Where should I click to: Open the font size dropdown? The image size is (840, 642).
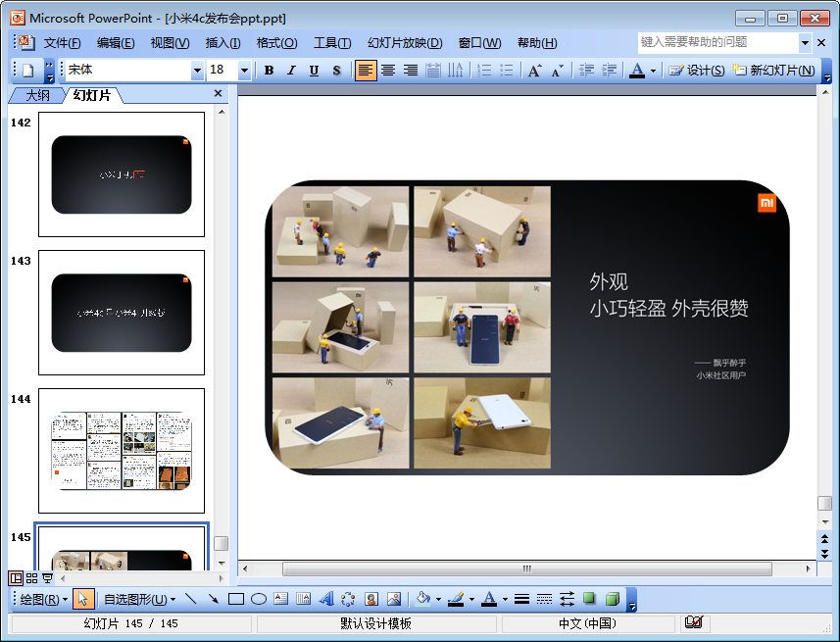(x=244, y=71)
